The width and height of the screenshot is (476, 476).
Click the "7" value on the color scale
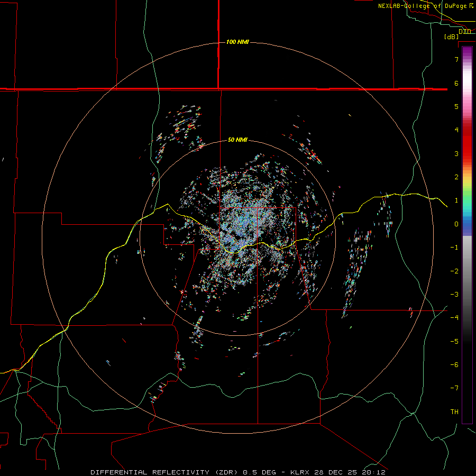pyautogui.click(x=456, y=59)
